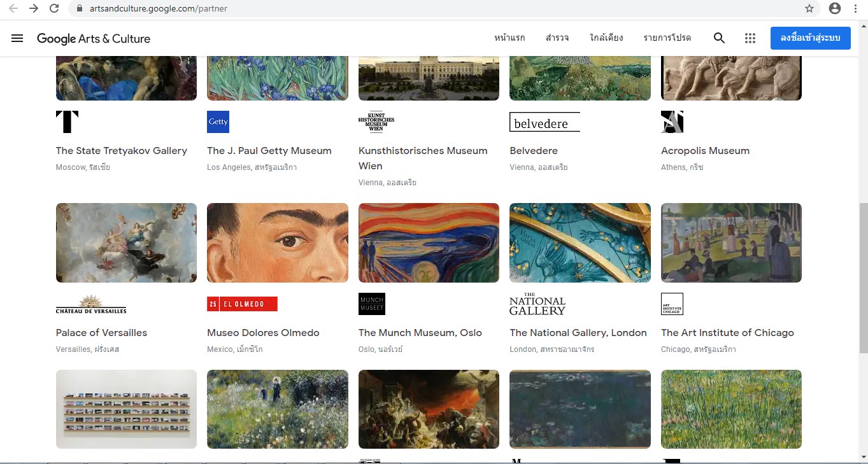
Task: Select the รายการโปรด navigation item
Action: pyautogui.click(x=667, y=38)
